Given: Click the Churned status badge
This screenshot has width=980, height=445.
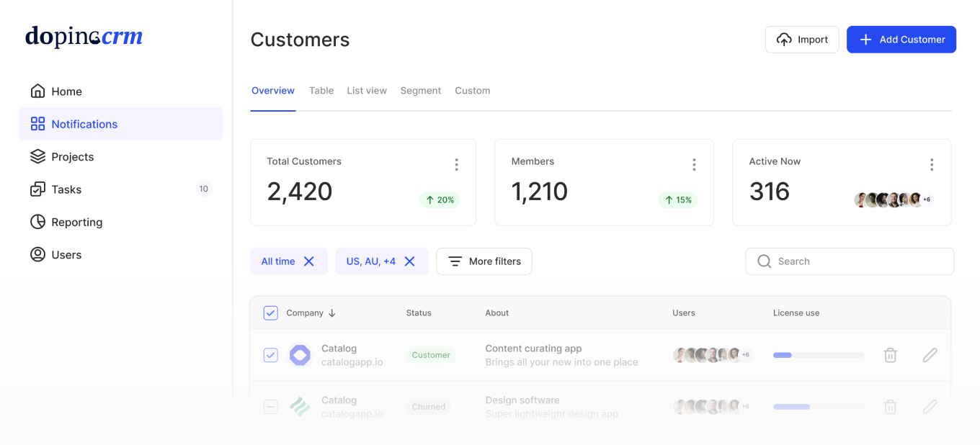Looking at the screenshot, I should 429,407.
